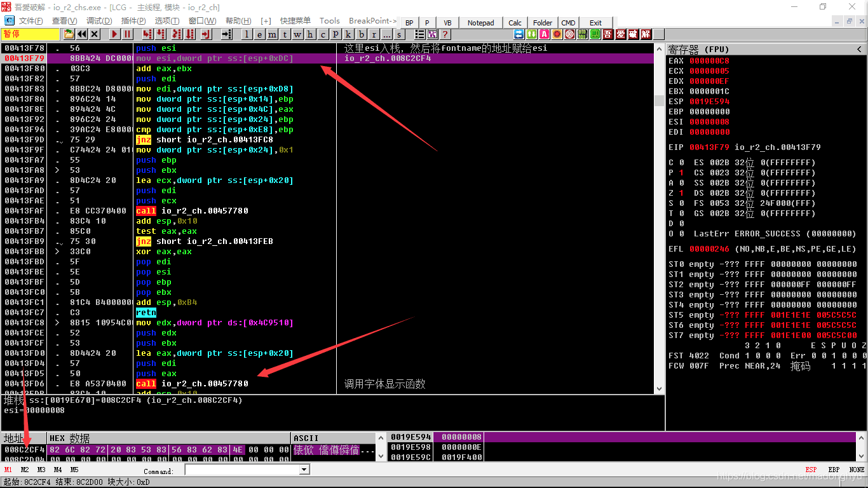
Task: Click the Open file folder icon
Action: click(x=69, y=34)
